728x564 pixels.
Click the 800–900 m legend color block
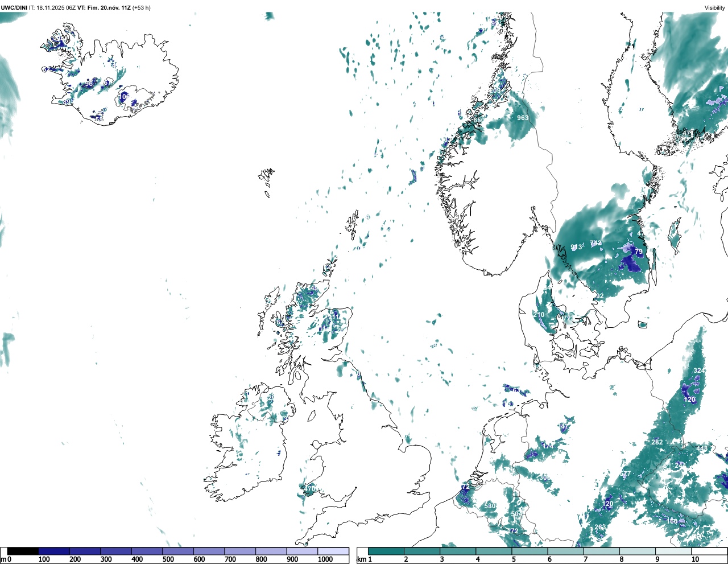point(271,551)
